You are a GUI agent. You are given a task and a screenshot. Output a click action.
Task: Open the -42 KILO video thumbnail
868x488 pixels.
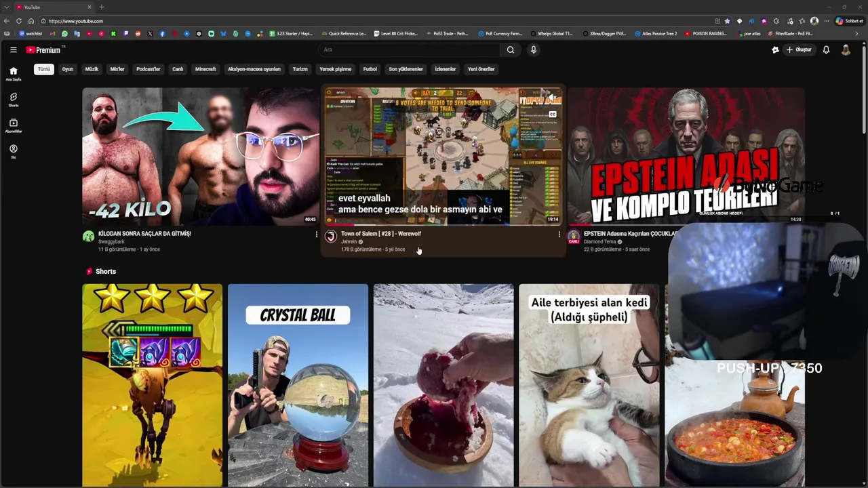click(201, 157)
